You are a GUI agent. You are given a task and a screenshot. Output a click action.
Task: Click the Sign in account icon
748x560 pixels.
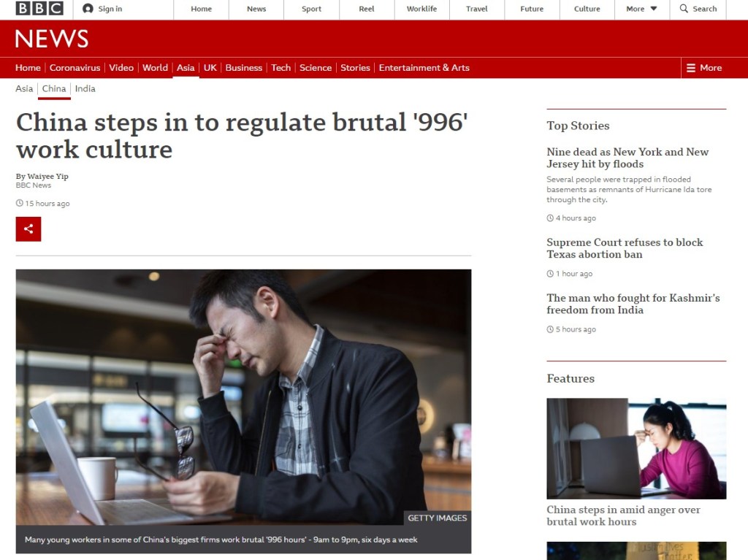click(x=88, y=9)
